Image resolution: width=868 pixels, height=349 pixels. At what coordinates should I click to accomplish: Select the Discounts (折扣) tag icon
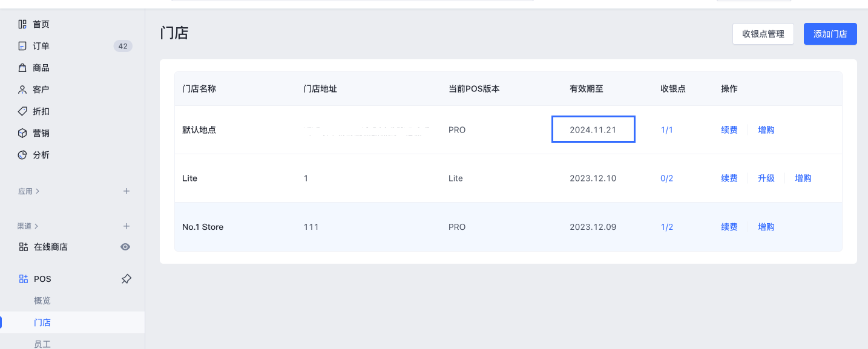(22, 111)
